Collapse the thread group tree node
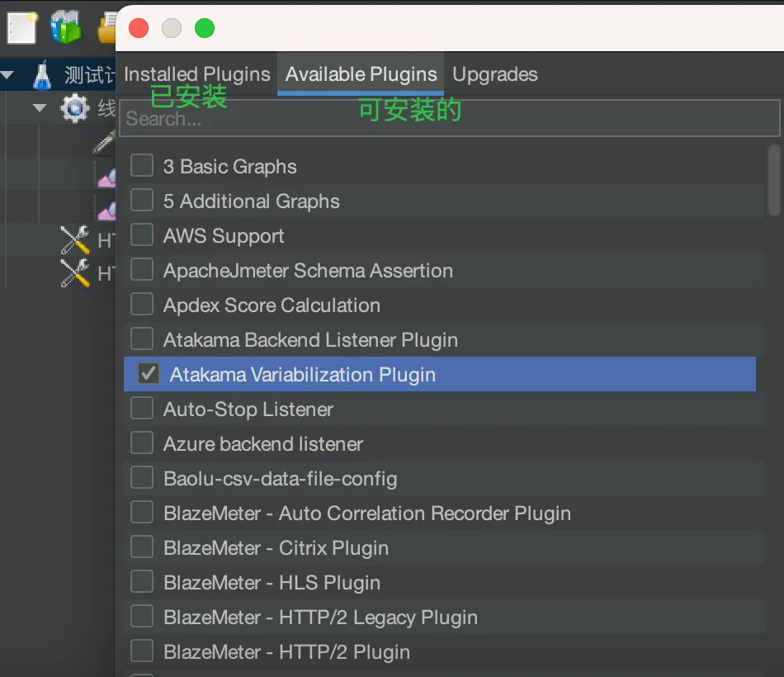 click(x=40, y=108)
